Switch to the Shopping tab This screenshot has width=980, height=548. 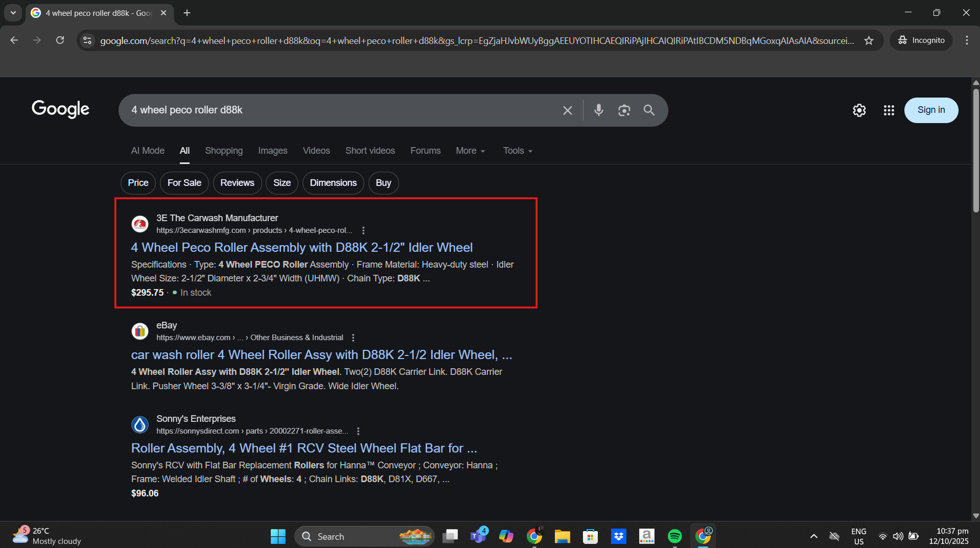(x=224, y=151)
